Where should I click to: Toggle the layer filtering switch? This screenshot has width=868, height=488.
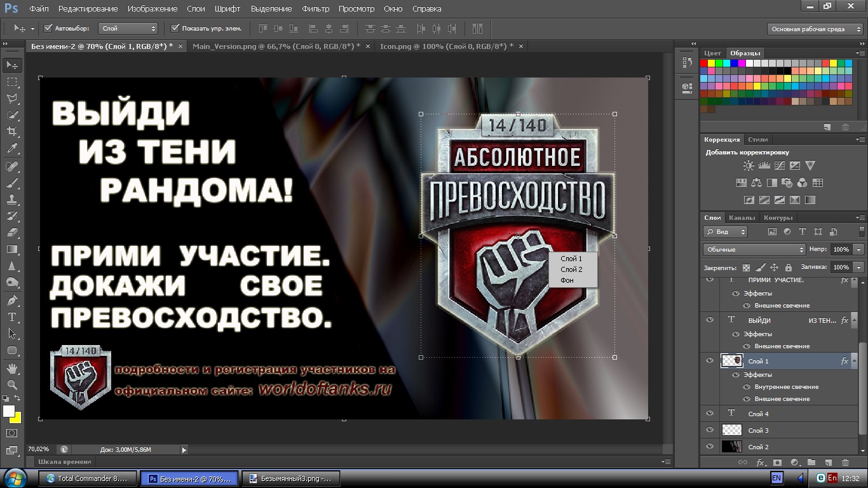(x=862, y=232)
